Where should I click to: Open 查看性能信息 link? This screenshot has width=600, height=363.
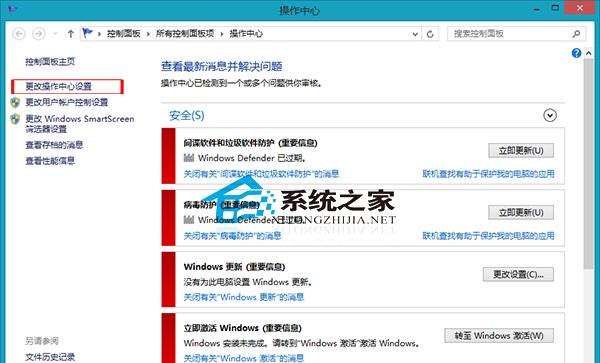pos(50,161)
